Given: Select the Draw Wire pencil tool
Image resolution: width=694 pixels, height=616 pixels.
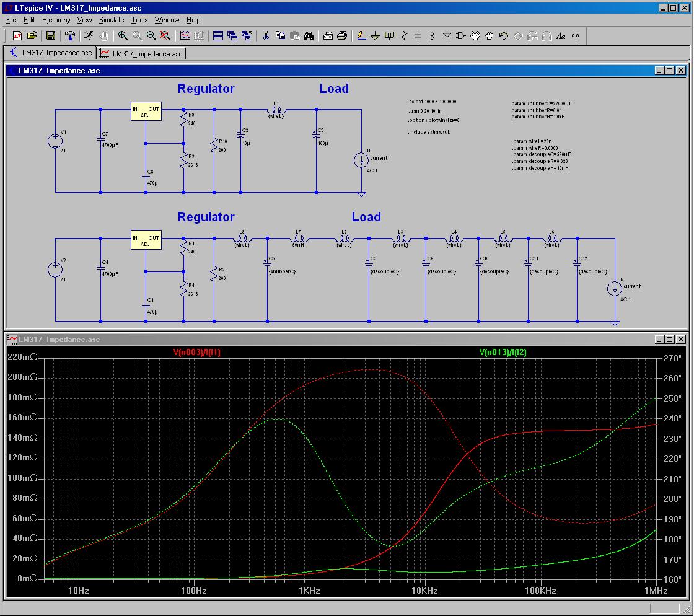Looking at the screenshot, I should point(361,36).
